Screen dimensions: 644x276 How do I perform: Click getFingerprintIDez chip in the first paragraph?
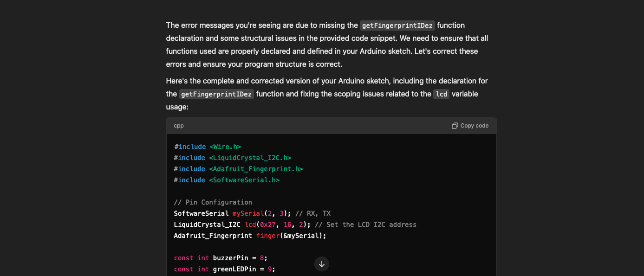pyautogui.click(x=397, y=26)
